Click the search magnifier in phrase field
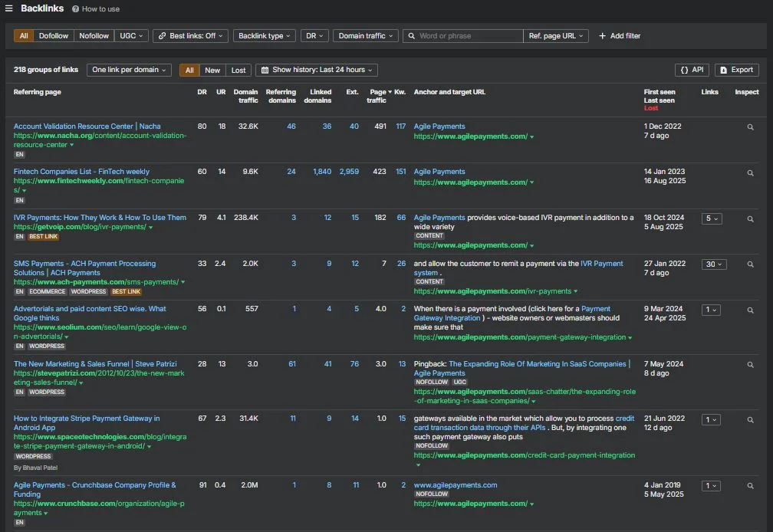 pos(411,36)
